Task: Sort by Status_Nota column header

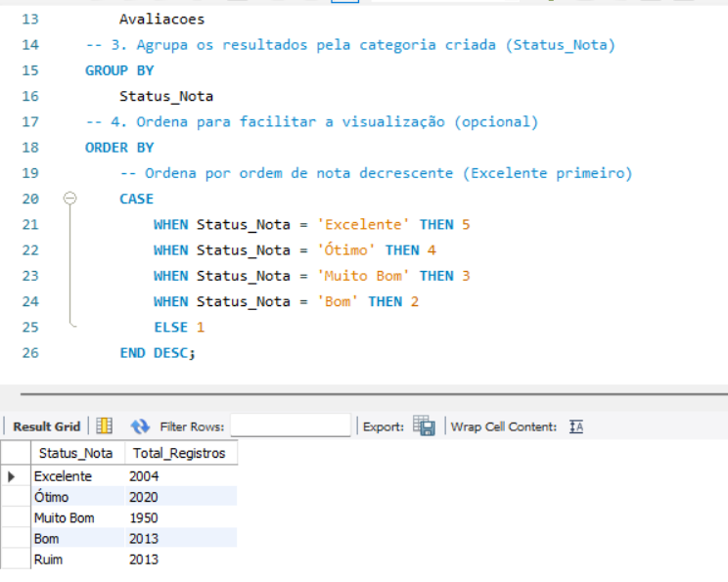Action: coord(78,453)
